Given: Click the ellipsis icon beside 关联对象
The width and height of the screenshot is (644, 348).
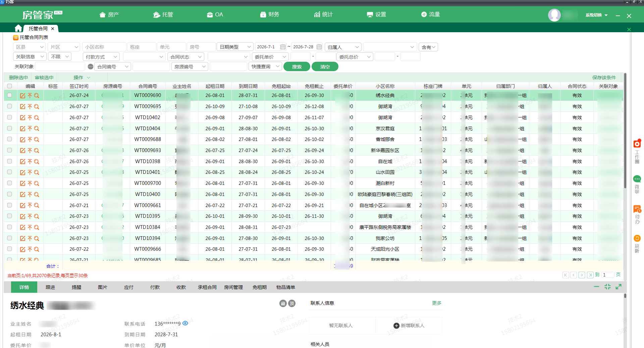Looking at the screenshot, I should tap(91, 67).
